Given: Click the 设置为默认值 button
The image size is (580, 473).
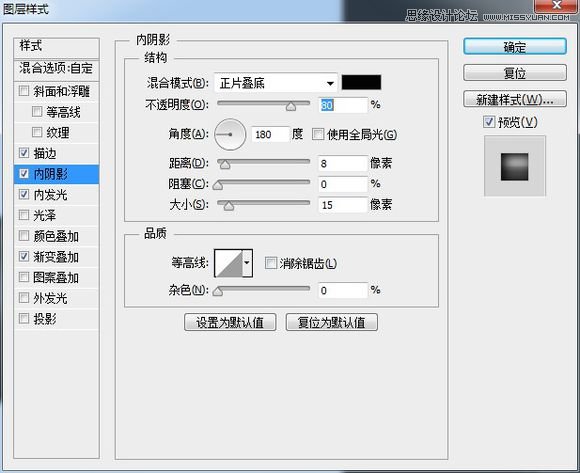Looking at the screenshot, I should (x=230, y=322).
